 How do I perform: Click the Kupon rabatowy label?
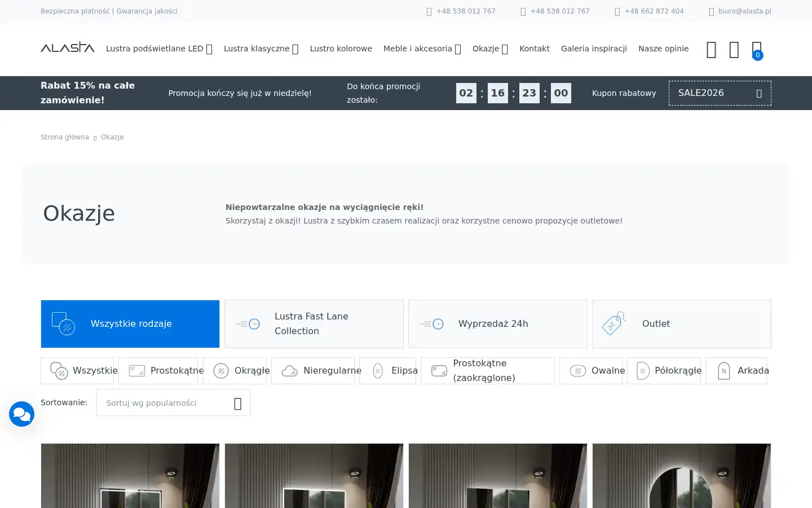pos(624,93)
